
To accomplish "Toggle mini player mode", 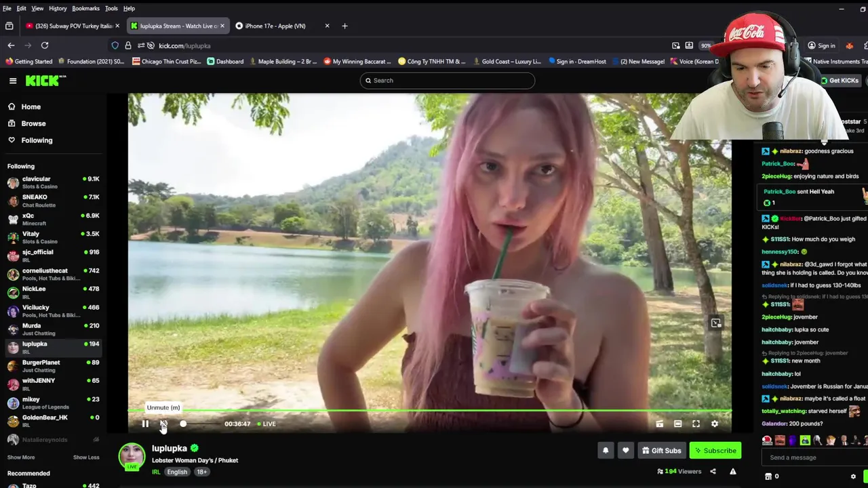I will (x=659, y=424).
